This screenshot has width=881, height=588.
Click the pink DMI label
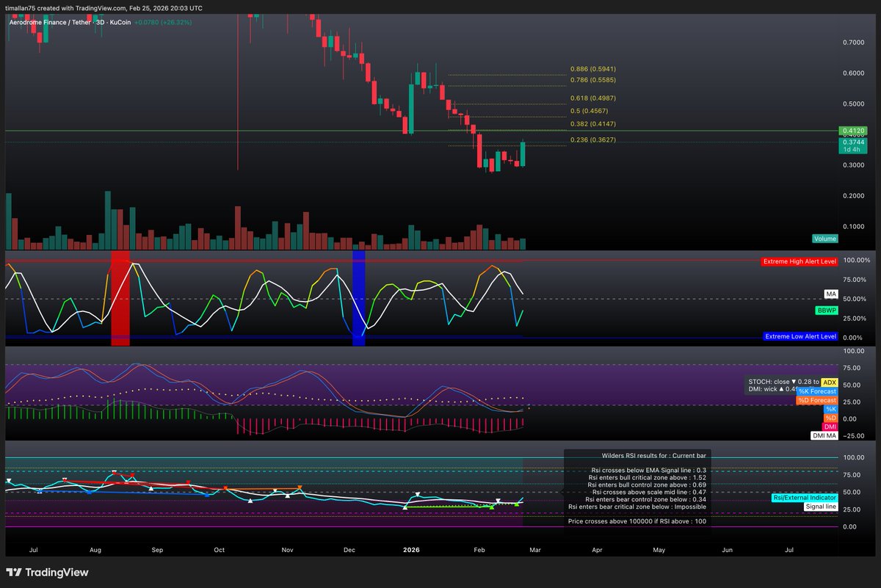829,427
